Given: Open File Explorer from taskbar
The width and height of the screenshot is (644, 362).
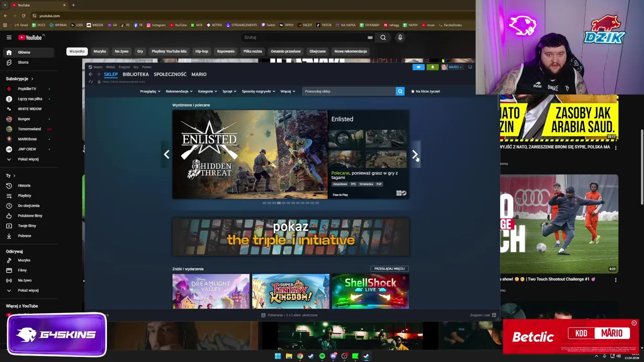Looking at the screenshot, I should click(289, 356).
